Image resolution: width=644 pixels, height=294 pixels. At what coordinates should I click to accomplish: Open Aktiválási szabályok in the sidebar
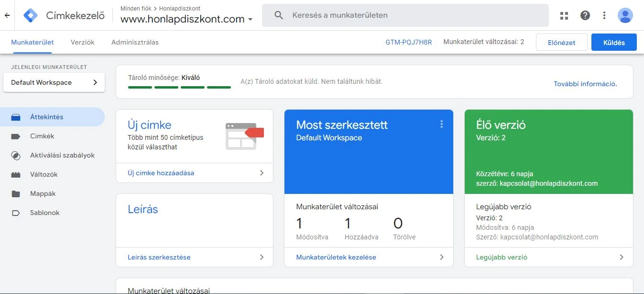point(53,155)
